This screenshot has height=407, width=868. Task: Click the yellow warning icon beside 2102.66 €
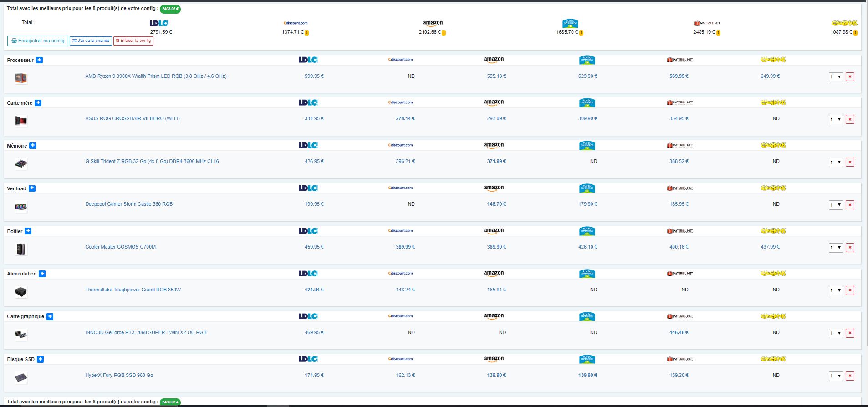444,33
